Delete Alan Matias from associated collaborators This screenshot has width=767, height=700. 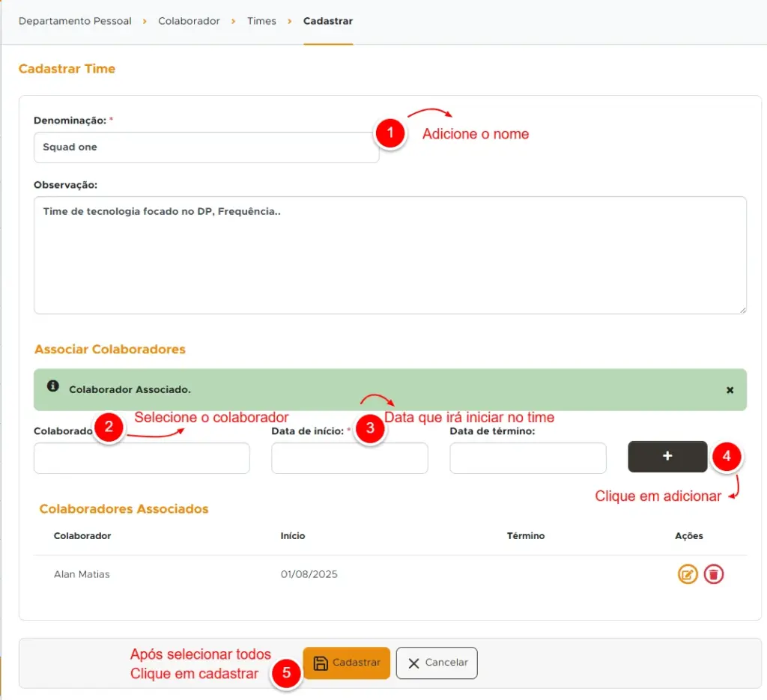(x=714, y=574)
